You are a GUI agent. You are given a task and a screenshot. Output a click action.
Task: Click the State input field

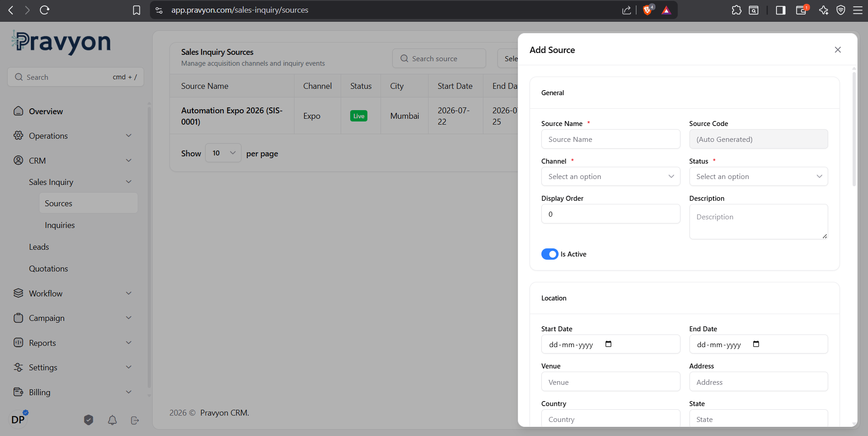tap(758, 418)
